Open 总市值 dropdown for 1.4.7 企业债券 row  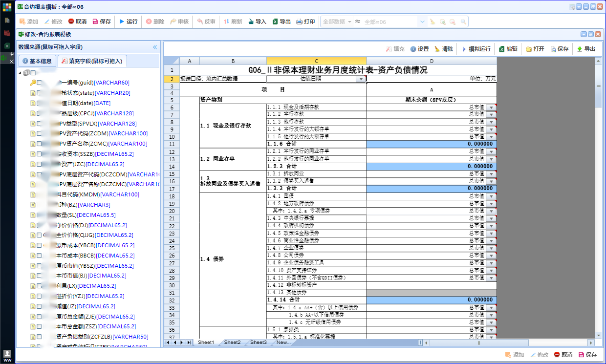click(491, 248)
